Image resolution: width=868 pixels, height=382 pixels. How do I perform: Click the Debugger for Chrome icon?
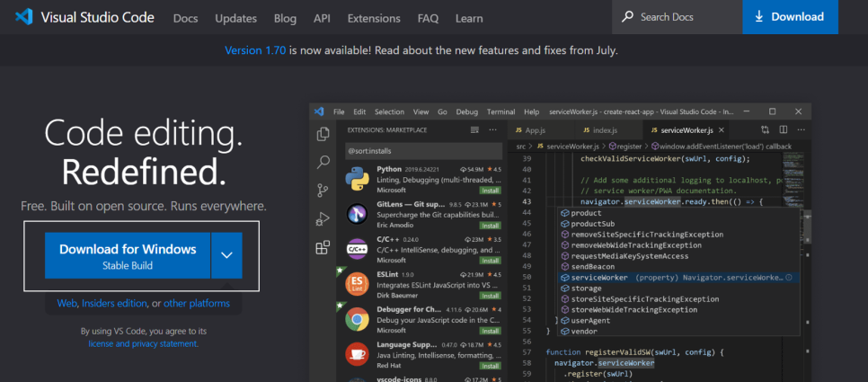[358, 319]
